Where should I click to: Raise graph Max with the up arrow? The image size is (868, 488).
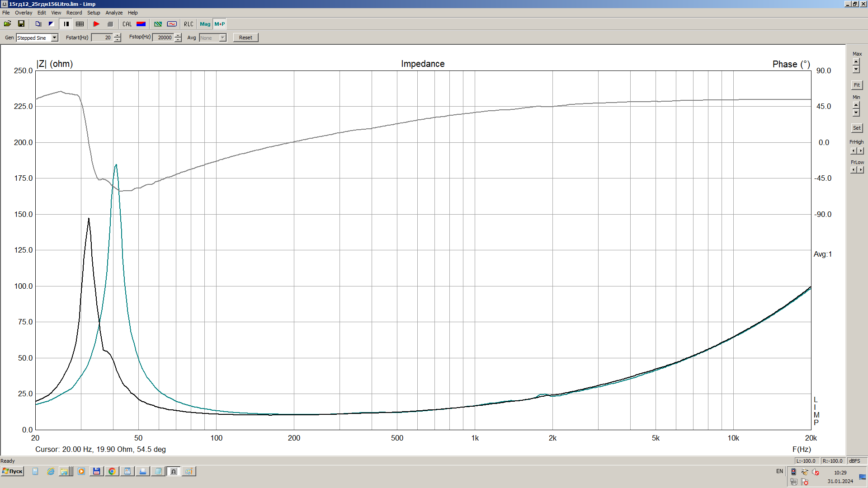856,61
